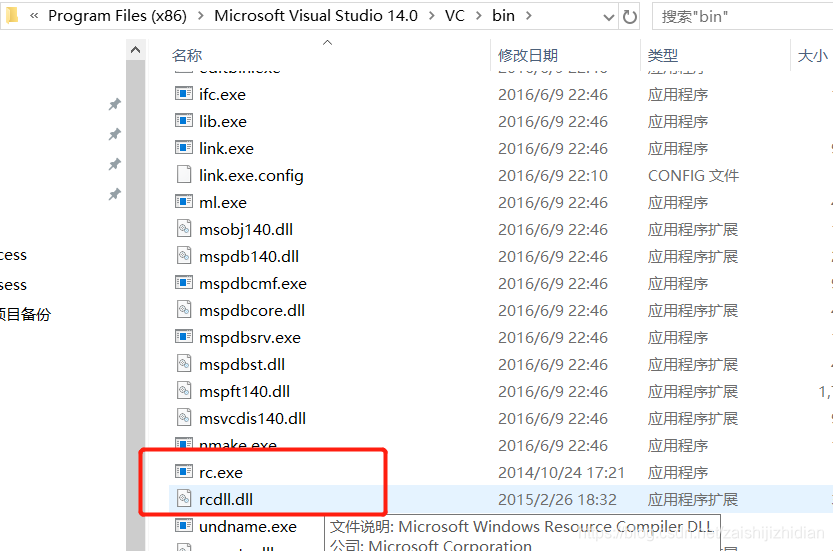Click link.exe.config date 2016/6/9 22:10

(x=552, y=175)
